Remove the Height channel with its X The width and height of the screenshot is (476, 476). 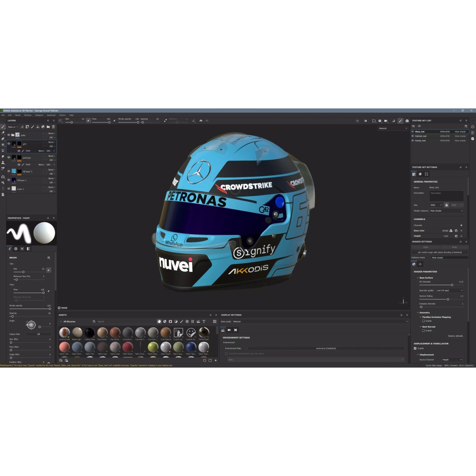pos(461,236)
